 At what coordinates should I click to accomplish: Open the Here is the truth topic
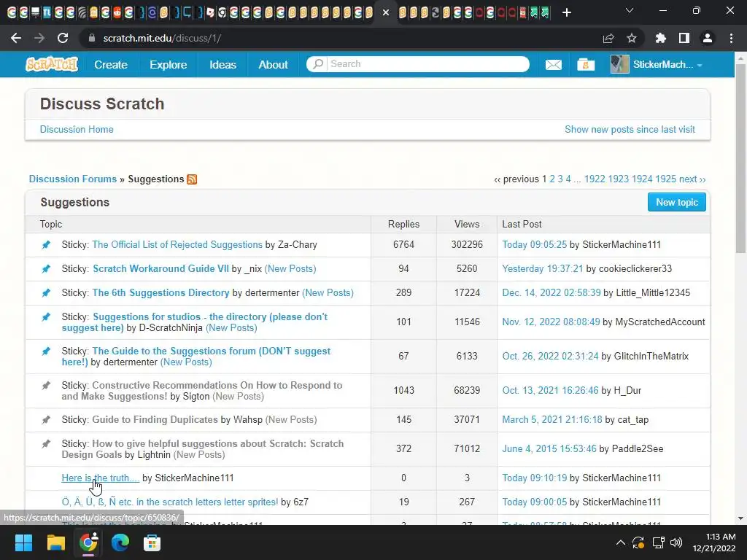point(100,478)
